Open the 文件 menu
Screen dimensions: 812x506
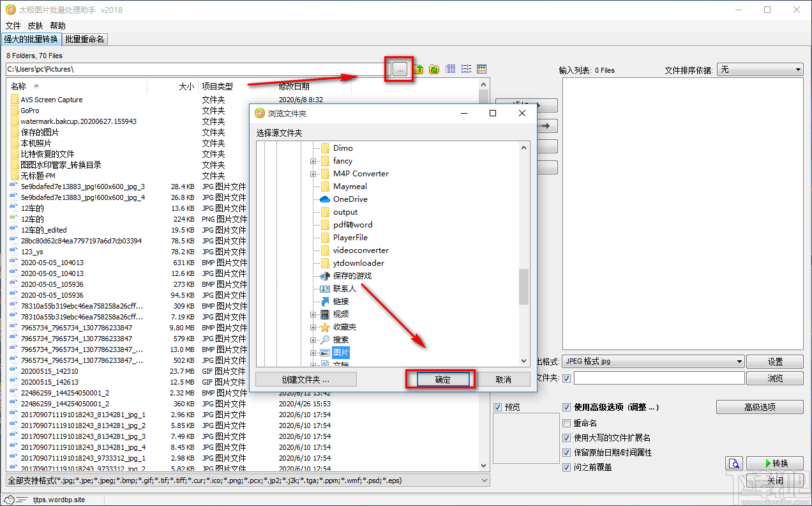pyautogui.click(x=13, y=26)
